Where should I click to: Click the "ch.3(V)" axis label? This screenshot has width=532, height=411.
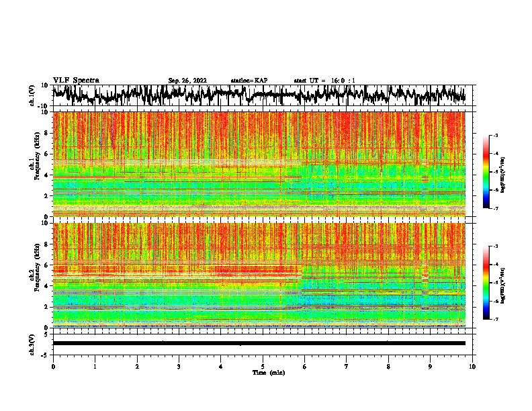[x=32, y=345]
